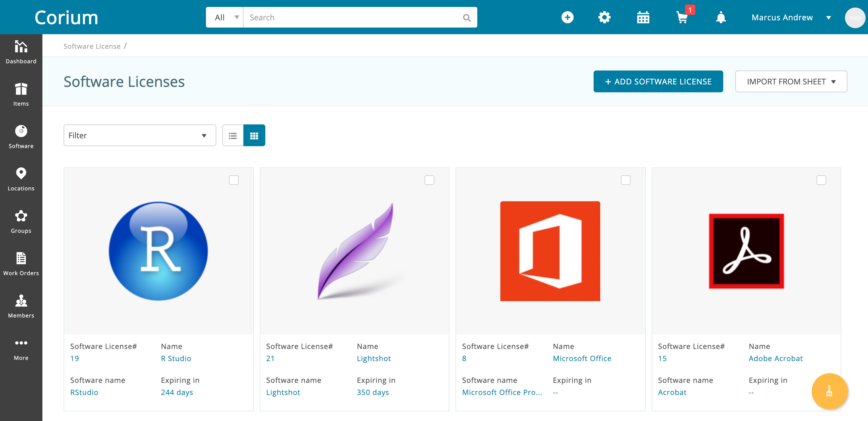Open the calendar icon in header
The image size is (868, 421).
(x=643, y=17)
